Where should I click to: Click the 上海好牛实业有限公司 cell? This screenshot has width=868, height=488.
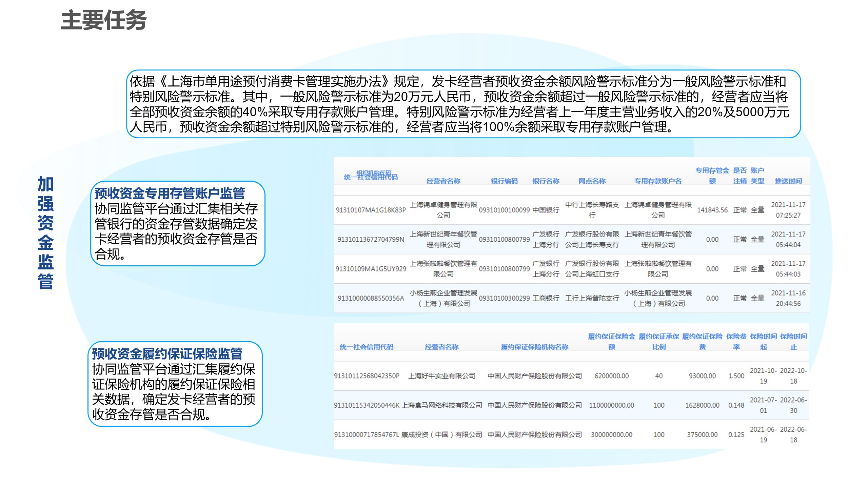click(x=441, y=376)
